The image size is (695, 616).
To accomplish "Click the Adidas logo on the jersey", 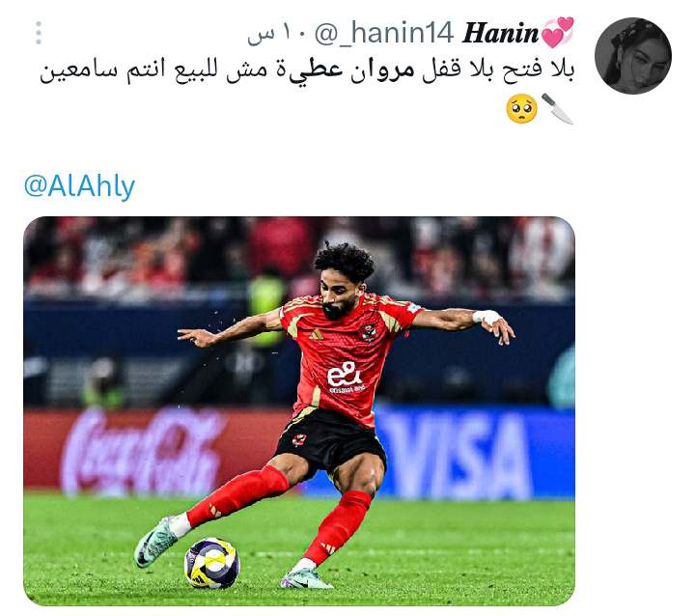I will pos(316,334).
